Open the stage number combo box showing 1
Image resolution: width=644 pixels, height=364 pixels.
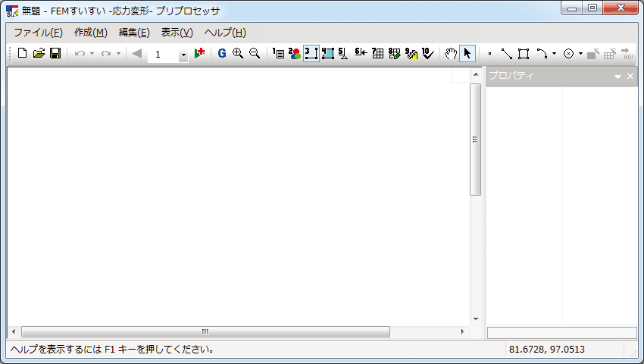click(168, 55)
